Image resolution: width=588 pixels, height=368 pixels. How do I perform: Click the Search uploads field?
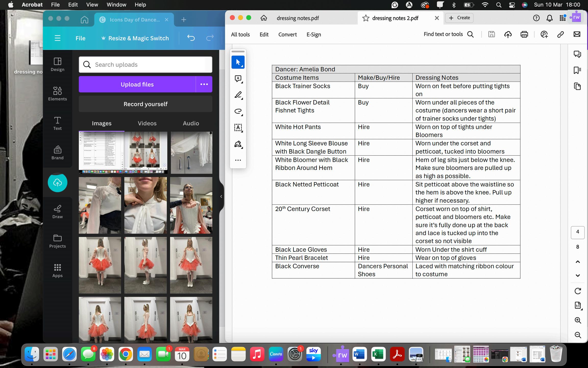[145, 65]
